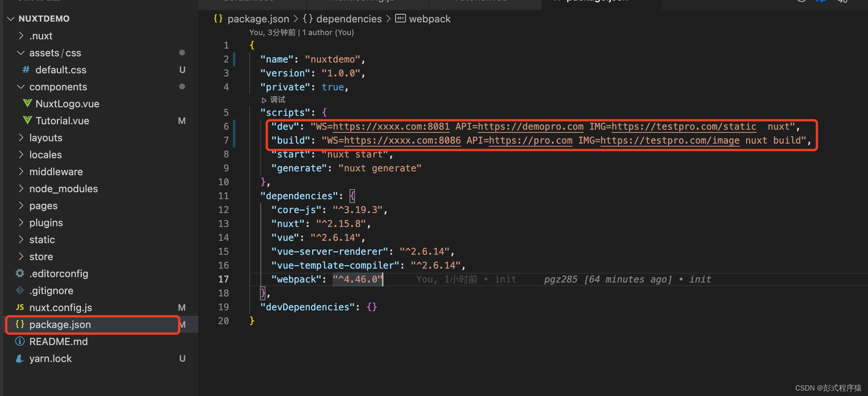Click the CSS hash icon for default.css
Screen dimensions: 868x396
26,70
